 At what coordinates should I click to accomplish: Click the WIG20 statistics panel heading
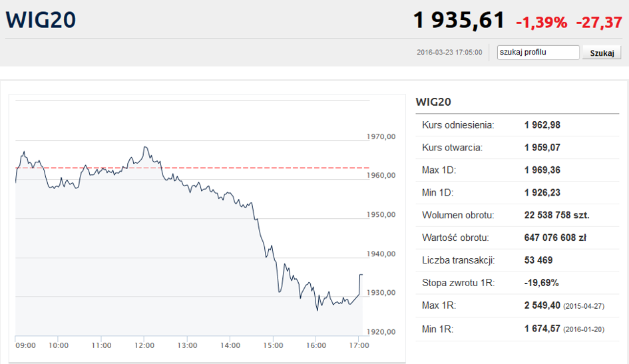[433, 102]
